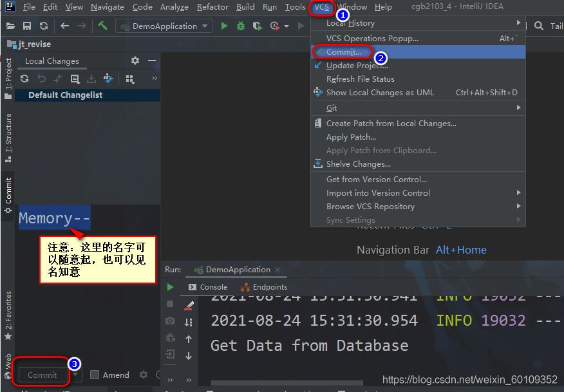Choose Create Patch from Local Changes...

[418, 124]
